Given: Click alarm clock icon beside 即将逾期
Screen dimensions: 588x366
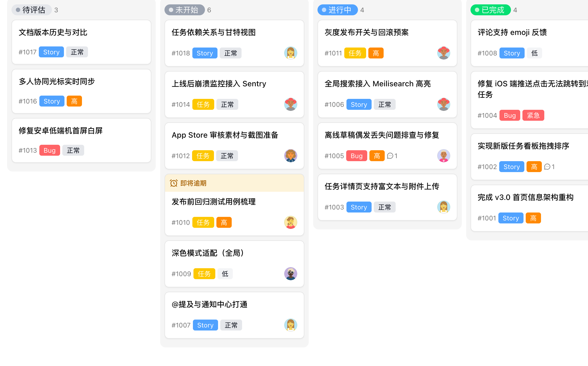Looking at the screenshot, I should coord(174,183).
